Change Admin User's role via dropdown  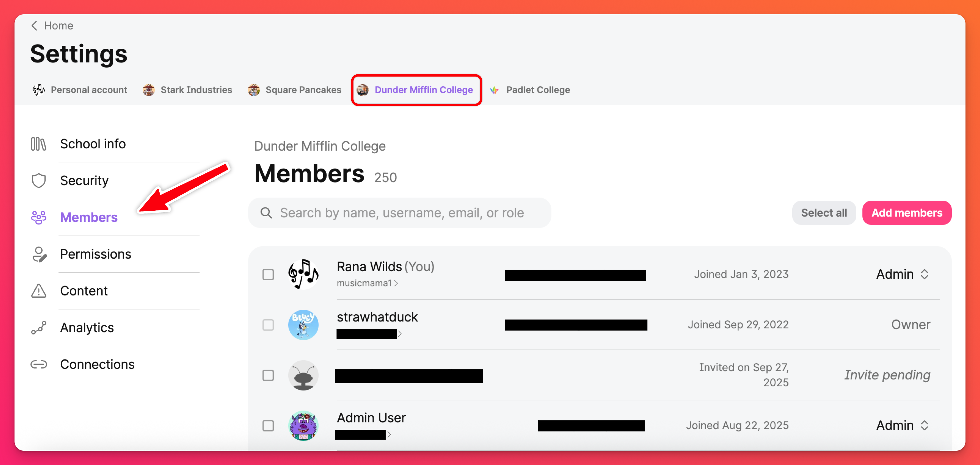click(x=902, y=425)
